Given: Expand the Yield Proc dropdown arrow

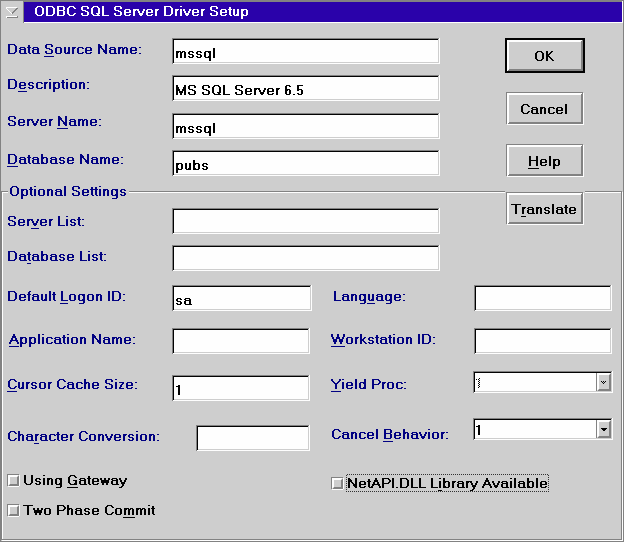Looking at the screenshot, I should coord(604,382).
